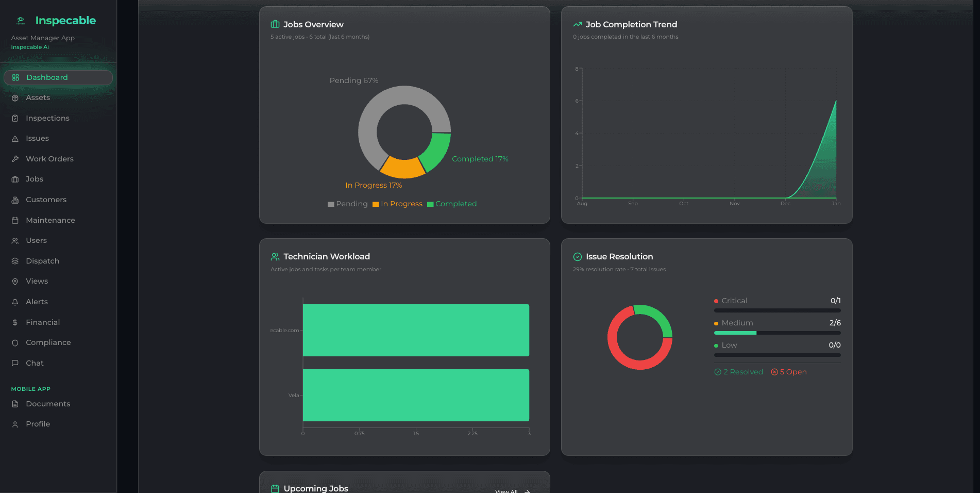Click the Users people icon

click(15, 241)
